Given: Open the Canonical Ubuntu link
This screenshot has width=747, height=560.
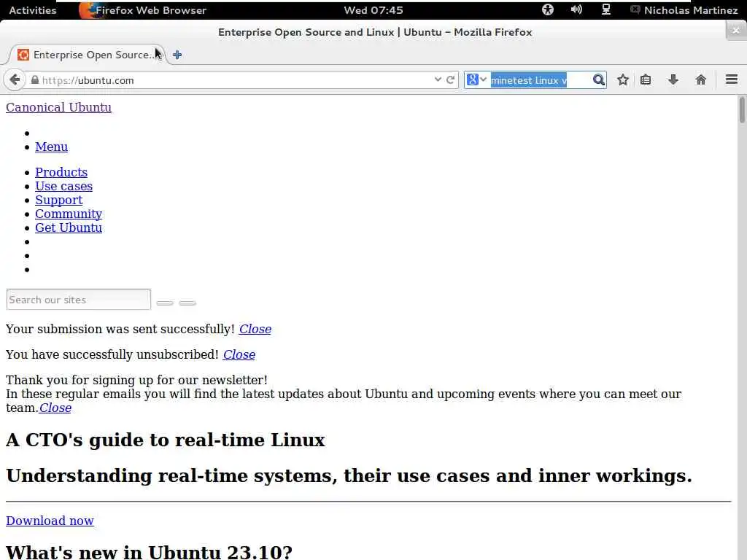Looking at the screenshot, I should 58,107.
